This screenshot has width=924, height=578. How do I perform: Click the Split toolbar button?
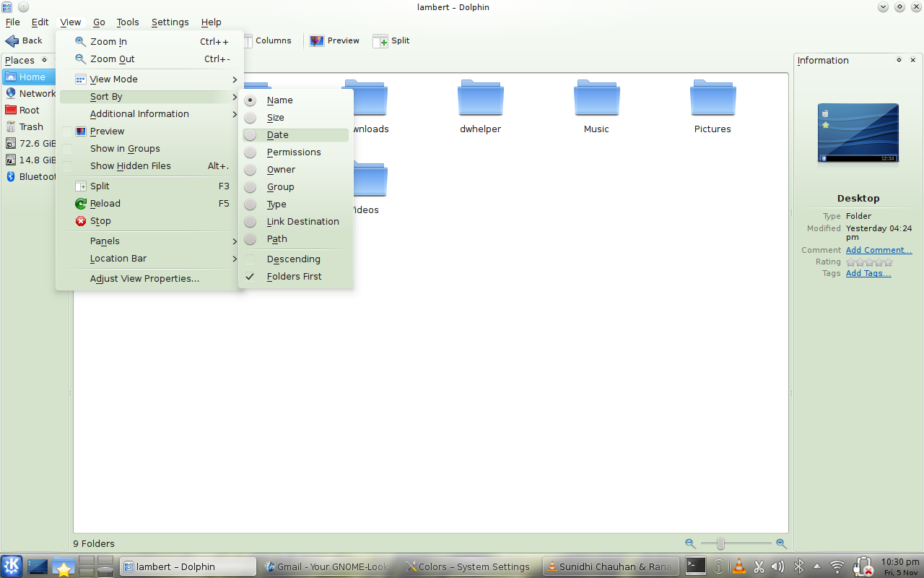[391, 40]
